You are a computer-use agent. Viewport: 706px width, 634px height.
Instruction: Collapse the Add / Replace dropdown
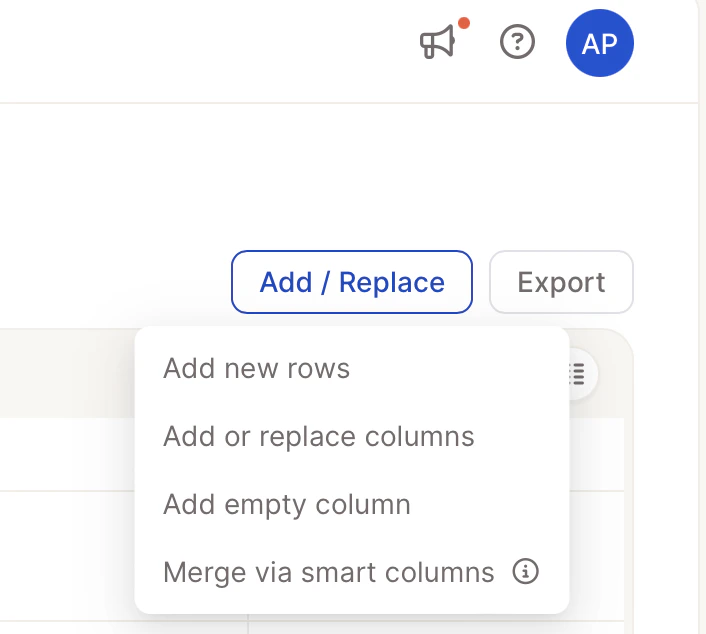click(352, 282)
